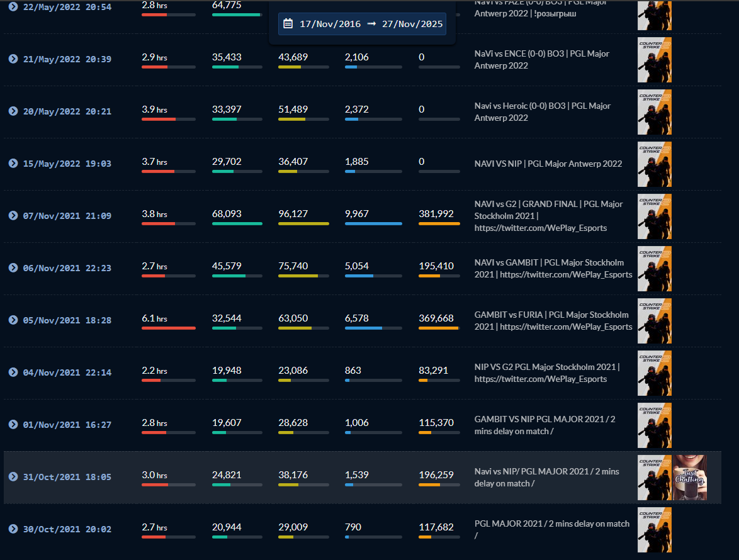Open Counter-Strike thumbnail for NIP VS G2

point(654,374)
